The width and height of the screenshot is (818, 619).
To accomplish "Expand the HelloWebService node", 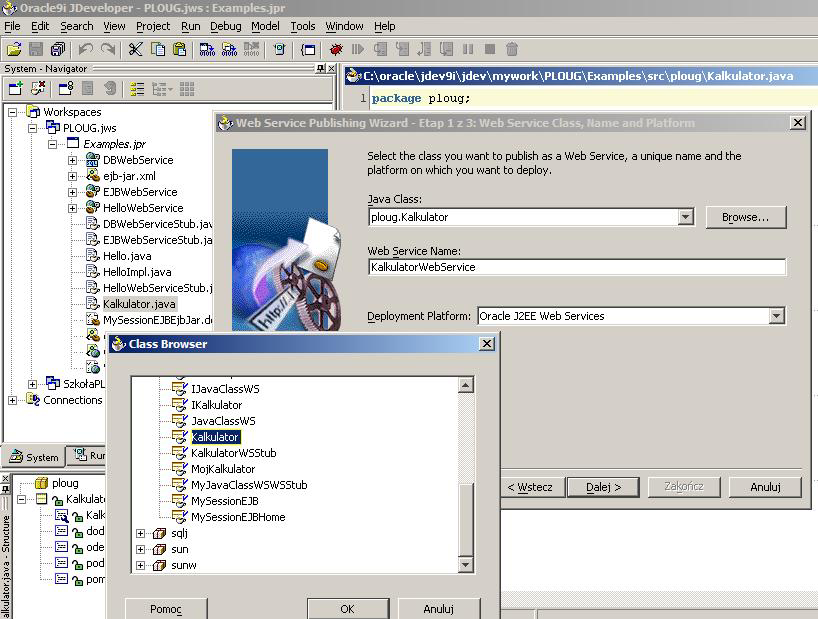I will click(x=73, y=208).
